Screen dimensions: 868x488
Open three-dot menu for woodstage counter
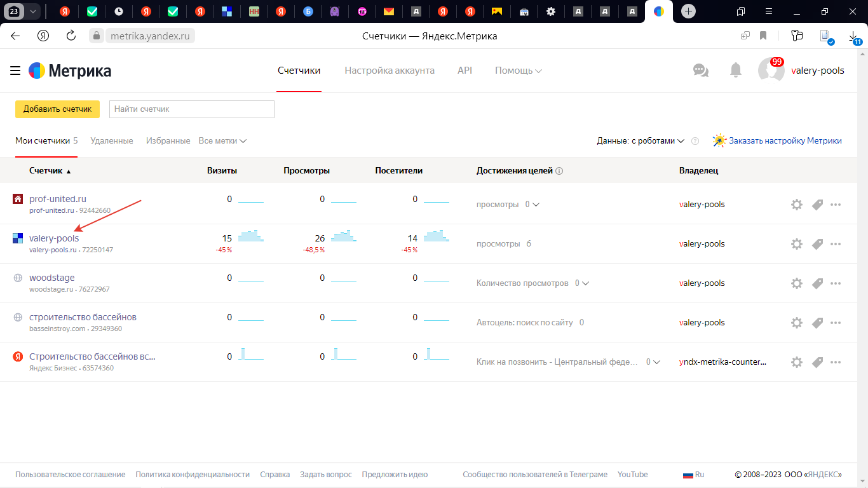pyautogui.click(x=836, y=283)
